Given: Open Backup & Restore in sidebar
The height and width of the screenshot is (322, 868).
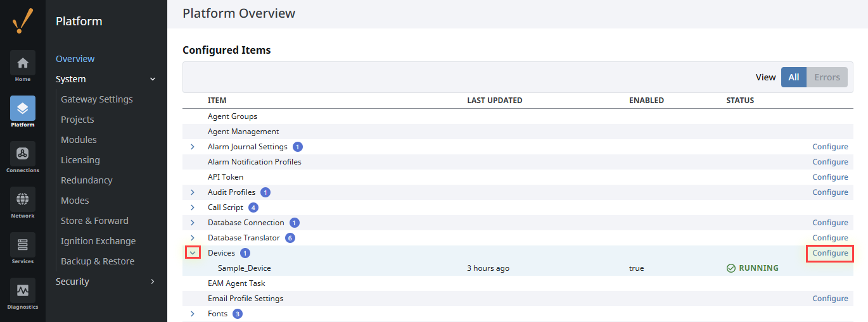Looking at the screenshot, I should click(98, 261).
